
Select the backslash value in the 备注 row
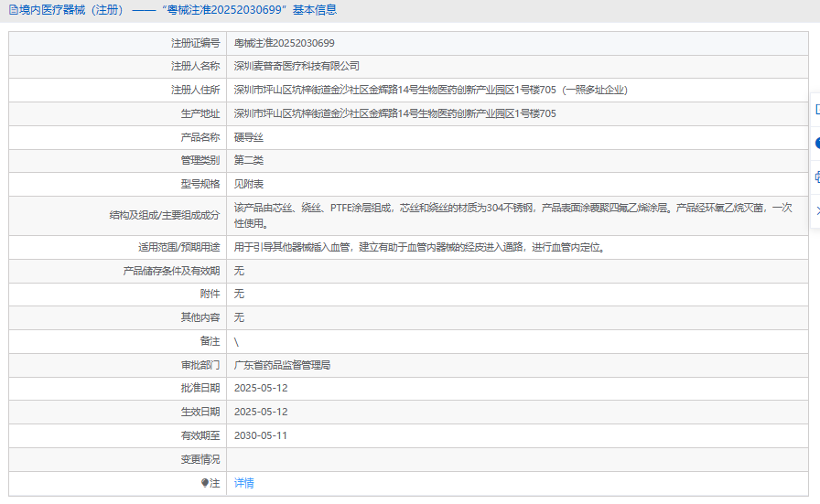pos(236,342)
